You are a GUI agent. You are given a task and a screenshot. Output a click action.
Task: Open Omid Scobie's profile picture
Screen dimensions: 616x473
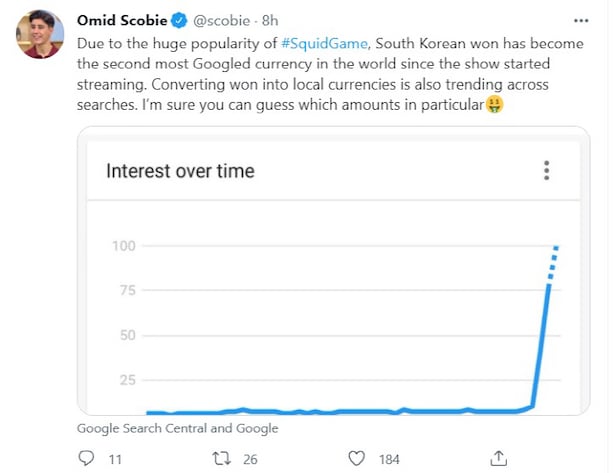click(x=39, y=36)
